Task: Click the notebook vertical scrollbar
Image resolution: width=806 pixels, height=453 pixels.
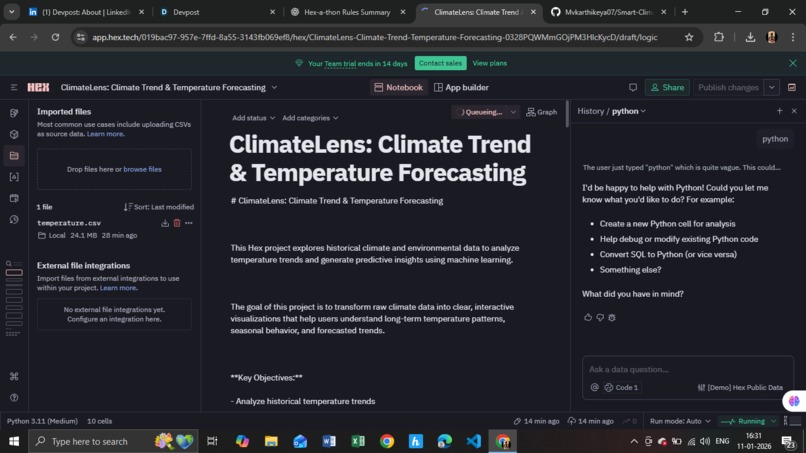Action: (x=567, y=114)
